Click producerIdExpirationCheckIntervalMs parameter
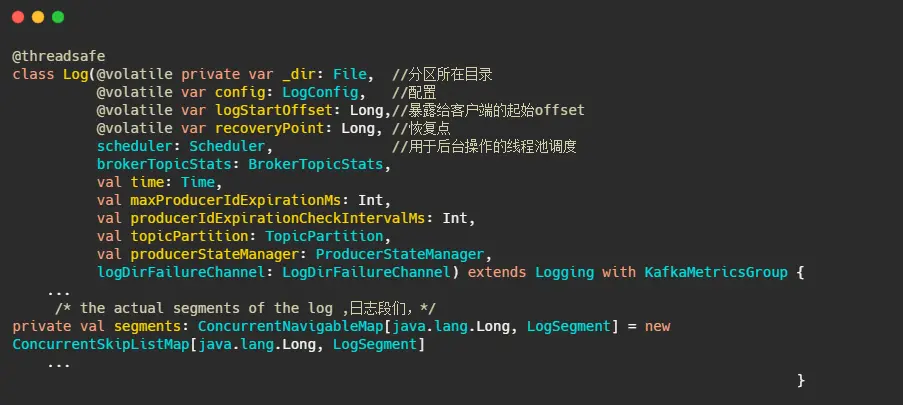The image size is (903, 405). pos(278,218)
